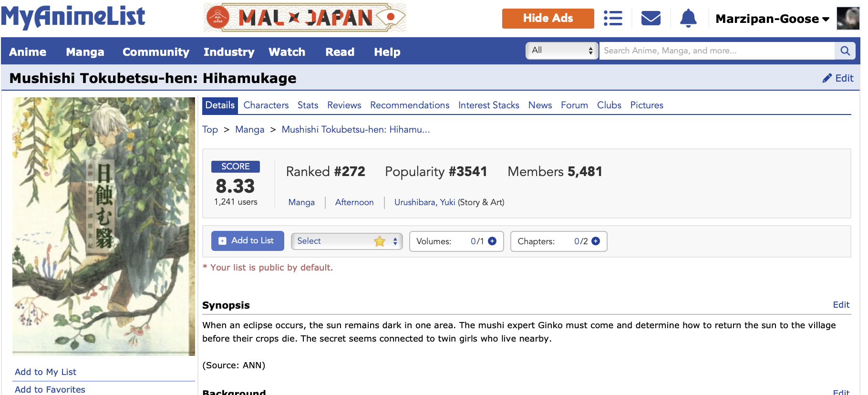Click the manga cover image
This screenshot has width=868, height=395.
coord(103,227)
